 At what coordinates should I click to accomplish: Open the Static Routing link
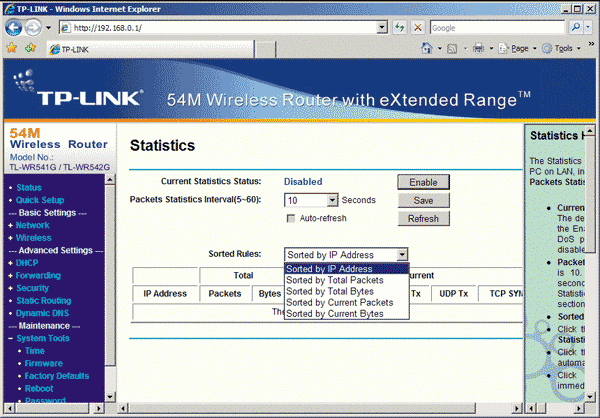(44, 301)
